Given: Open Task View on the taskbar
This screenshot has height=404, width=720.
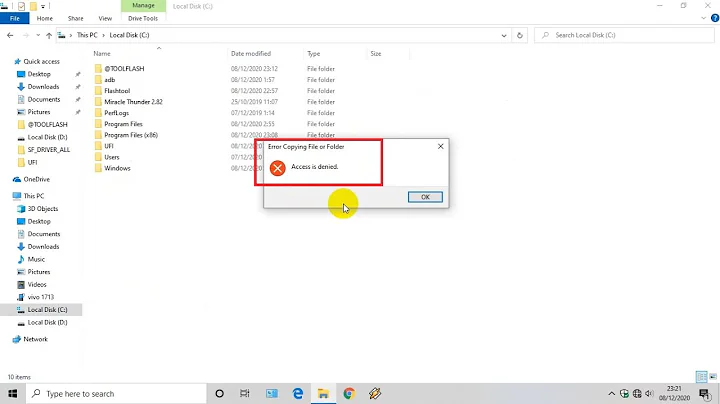Looking at the screenshot, I should click(x=245, y=394).
